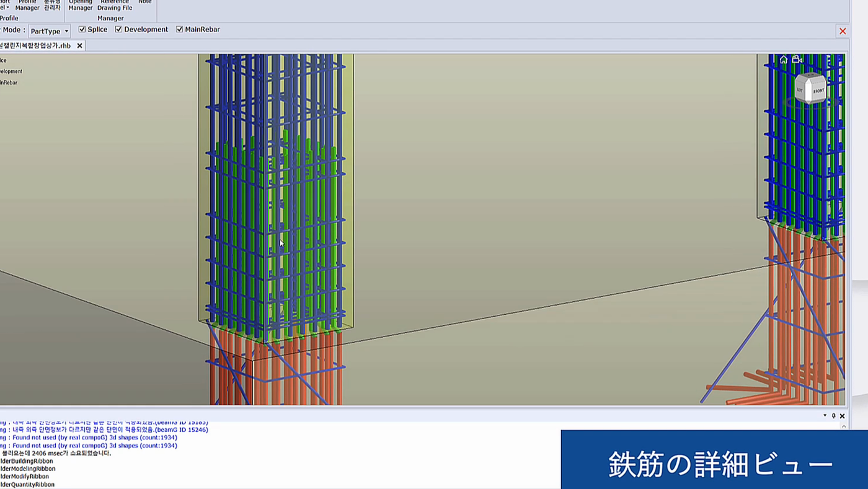Viewport: 868px width, 489px height.
Task: Click the BuildingRibbon log entry
Action: point(27,461)
